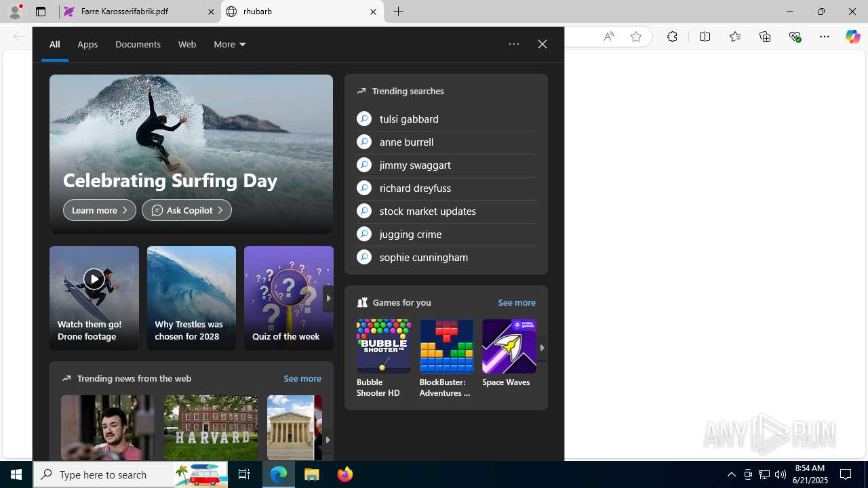This screenshot has width=868, height=488.
Task: Focus taskbar Type here to search box
Action: (130, 474)
